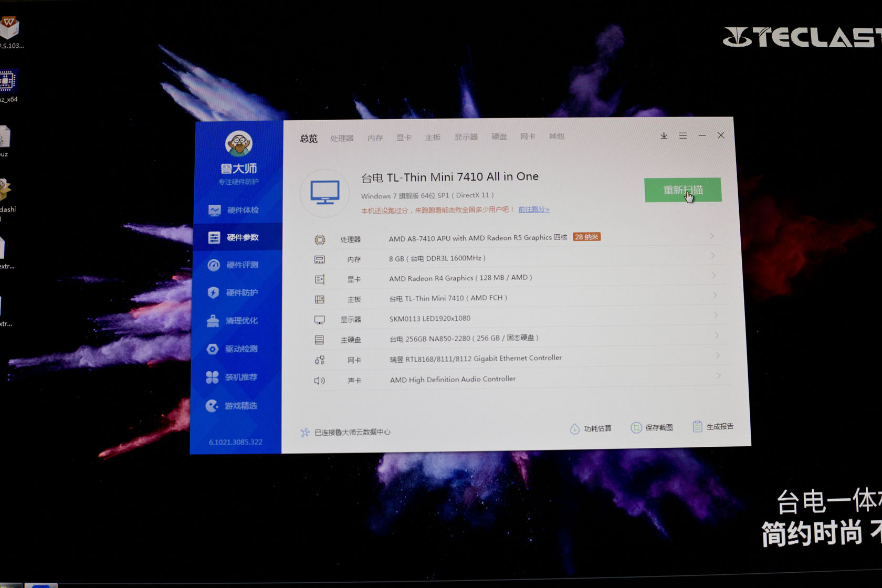Viewport: 882px width, 588px height.
Task: Click the large computer monitor icon
Action: pyautogui.click(x=325, y=193)
